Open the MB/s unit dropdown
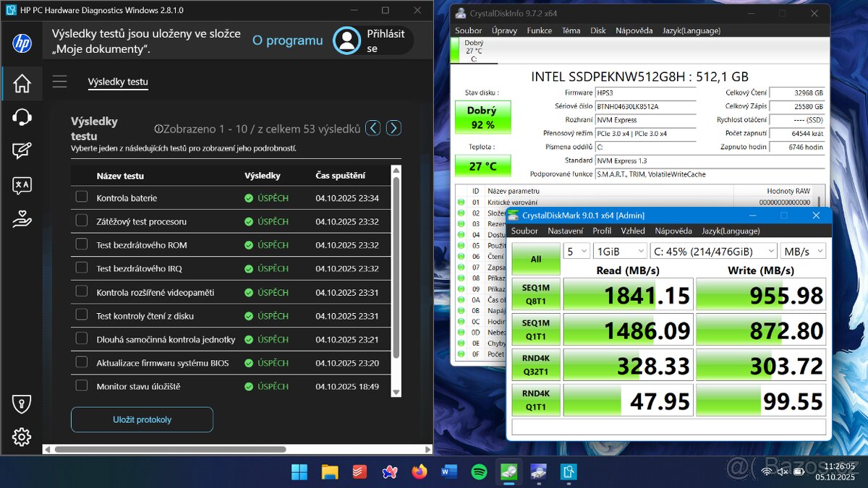 click(802, 251)
